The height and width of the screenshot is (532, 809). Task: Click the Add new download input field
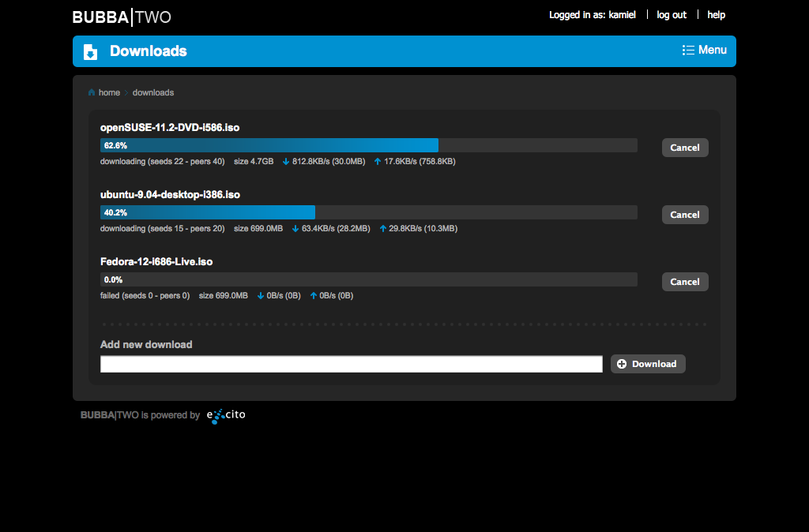click(351, 364)
